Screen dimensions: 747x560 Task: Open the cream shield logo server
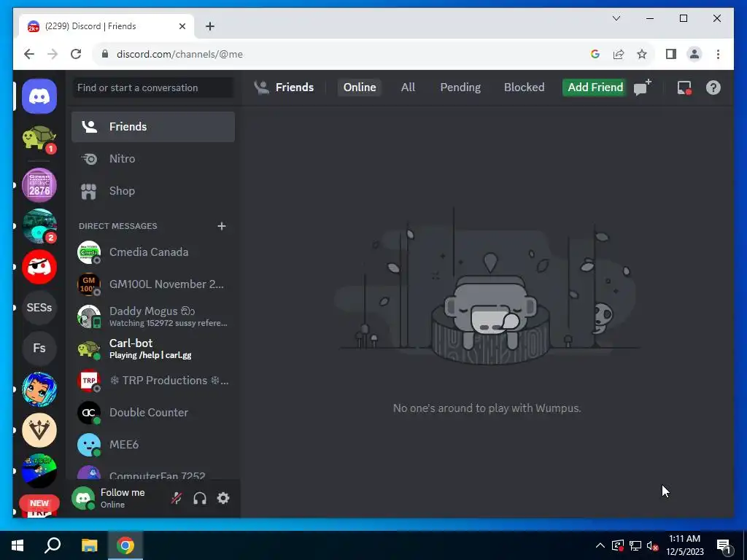(x=39, y=430)
